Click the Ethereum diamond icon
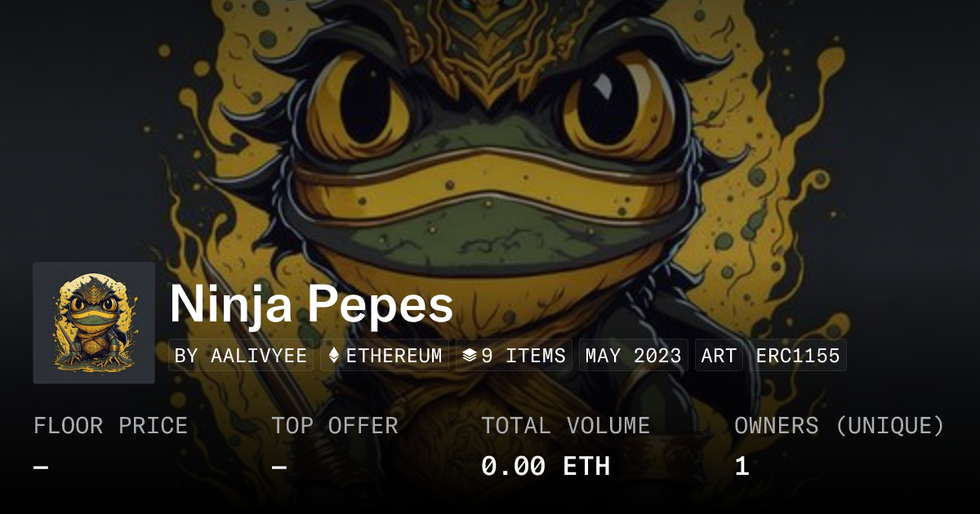The image size is (980, 514). pos(333,356)
